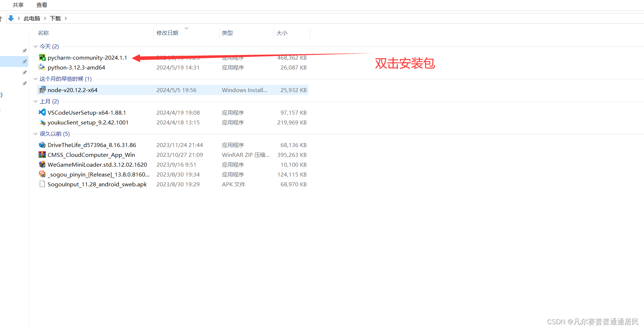Click the SogouInput apk file icon

[x=42, y=184]
